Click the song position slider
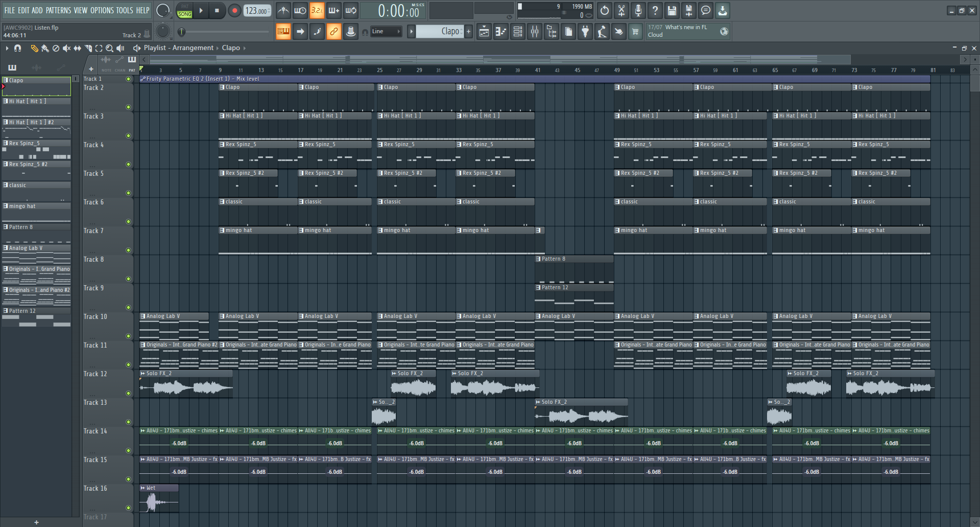The height and width of the screenshot is (527, 980). [225, 32]
